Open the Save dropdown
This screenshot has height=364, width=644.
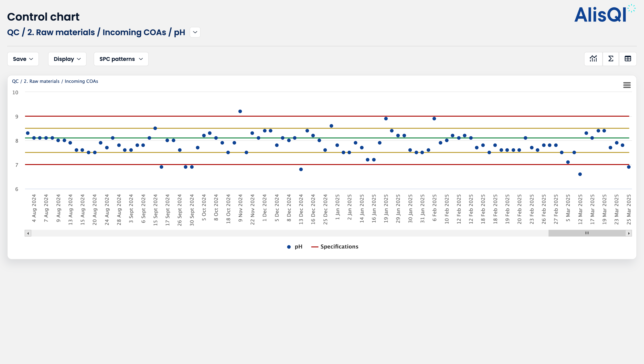pos(23,59)
